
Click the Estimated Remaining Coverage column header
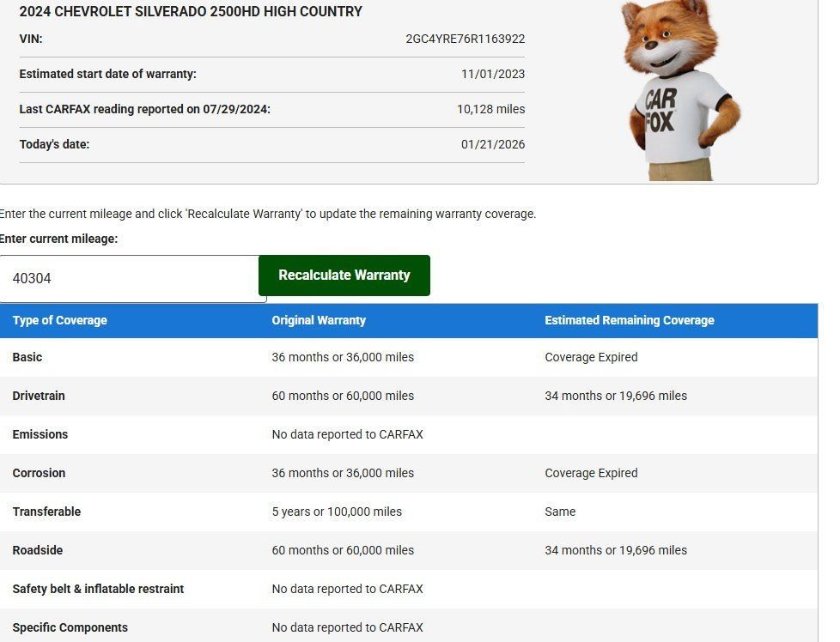click(629, 320)
